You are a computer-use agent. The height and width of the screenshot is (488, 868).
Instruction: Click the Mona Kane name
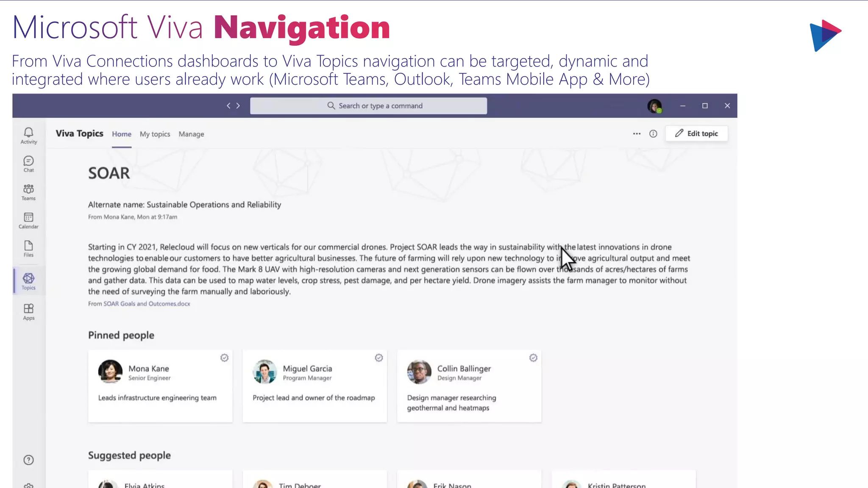pyautogui.click(x=149, y=369)
